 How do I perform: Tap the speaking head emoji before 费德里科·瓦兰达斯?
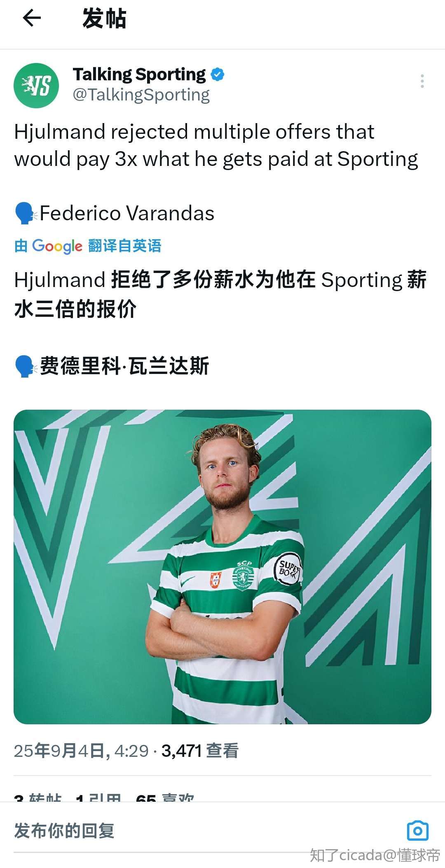click(x=26, y=366)
